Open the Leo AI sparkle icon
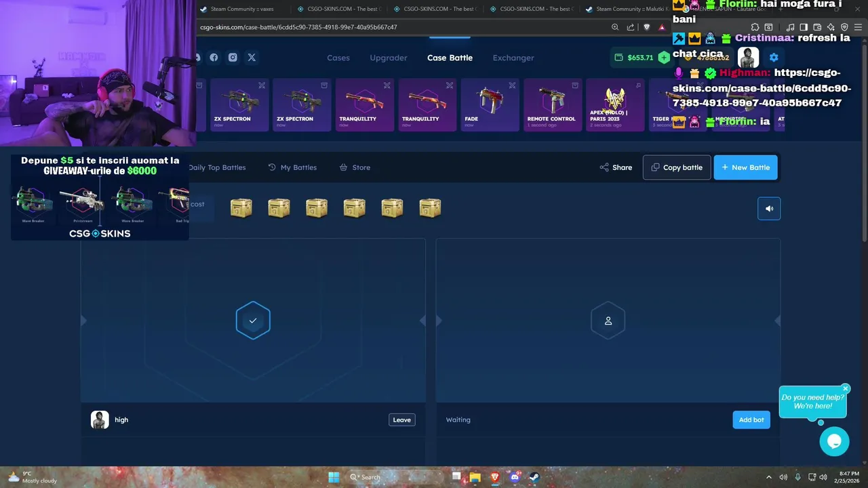This screenshot has width=868, height=488. (x=831, y=27)
